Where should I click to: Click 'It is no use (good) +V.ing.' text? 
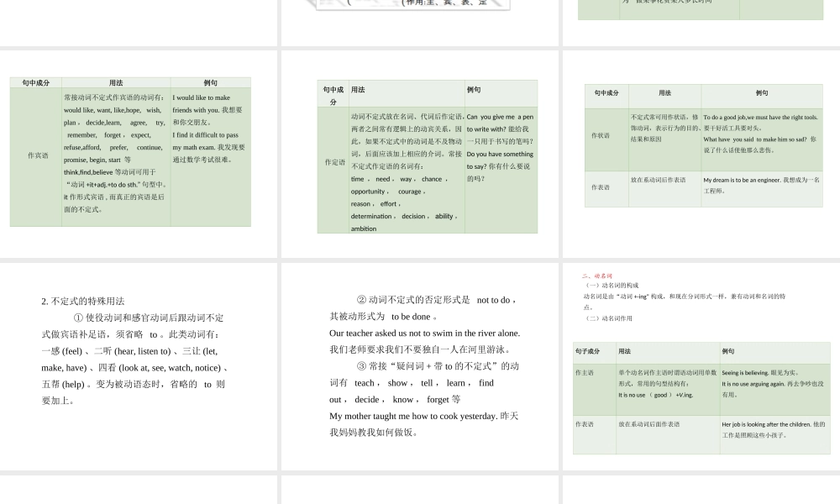[656, 395]
